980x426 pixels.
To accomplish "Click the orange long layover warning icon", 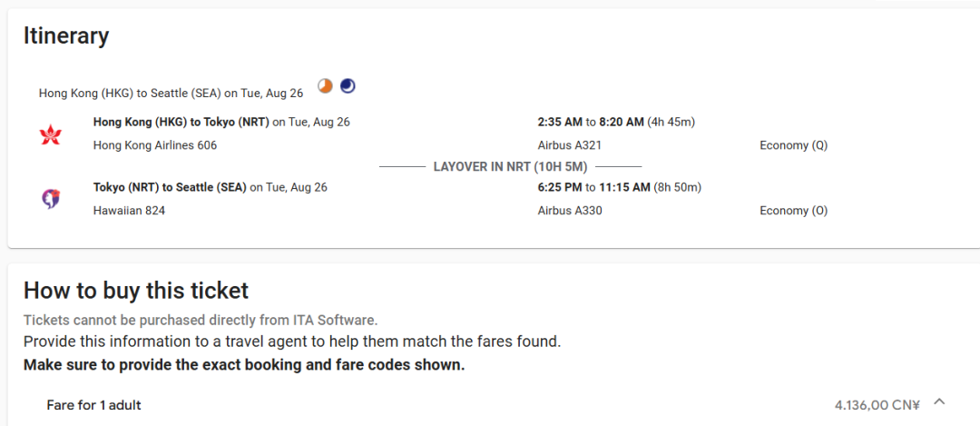I will pyautogui.click(x=324, y=85).
